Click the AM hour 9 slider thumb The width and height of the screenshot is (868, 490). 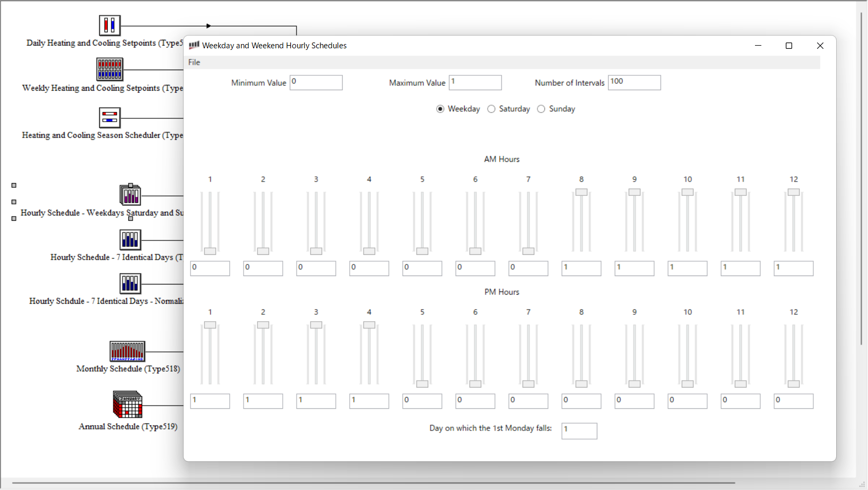(635, 192)
